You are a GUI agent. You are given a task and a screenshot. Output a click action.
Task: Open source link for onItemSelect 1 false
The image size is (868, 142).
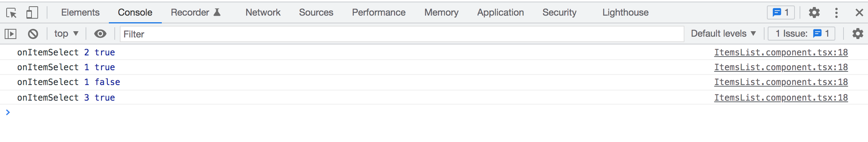(x=781, y=82)
